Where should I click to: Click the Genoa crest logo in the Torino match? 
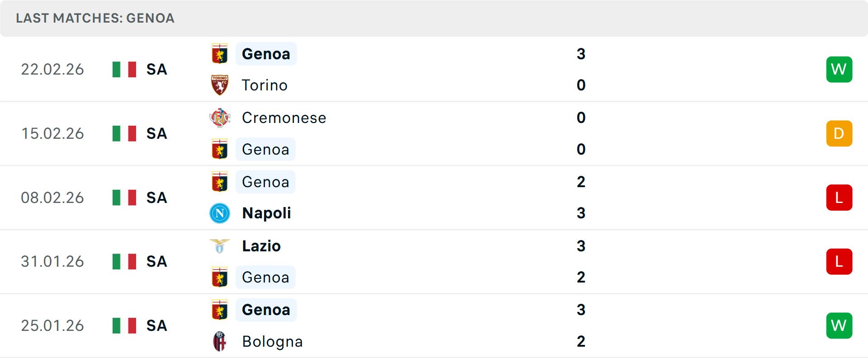[x=220, y=53]
